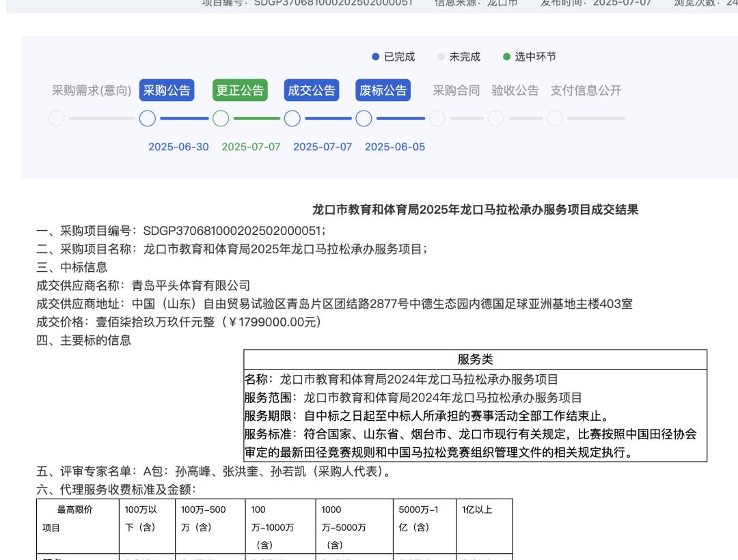Click timeline circle under 采购公告

pos(148,119)
